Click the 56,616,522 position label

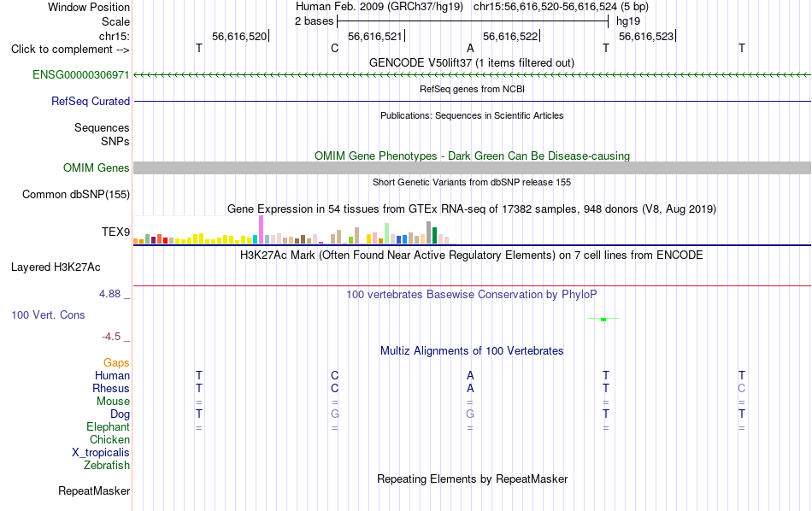[510, 36]
